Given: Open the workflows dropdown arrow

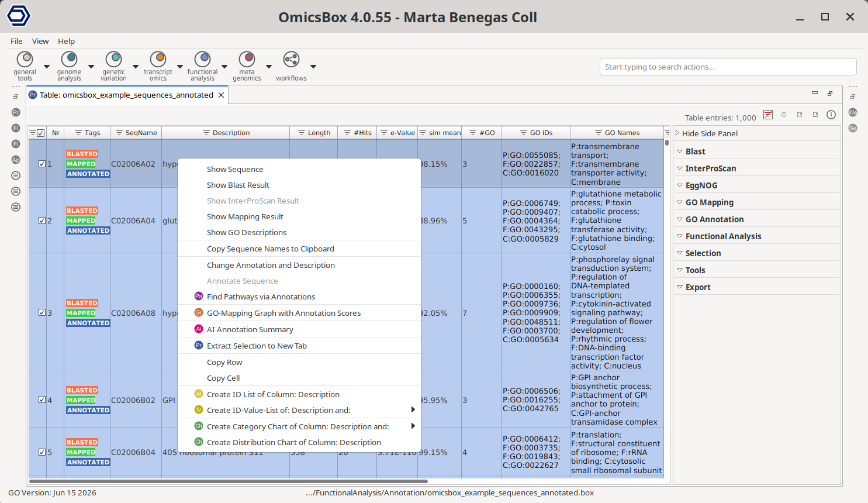Looking at the screenshot, I should pos(313,67).
